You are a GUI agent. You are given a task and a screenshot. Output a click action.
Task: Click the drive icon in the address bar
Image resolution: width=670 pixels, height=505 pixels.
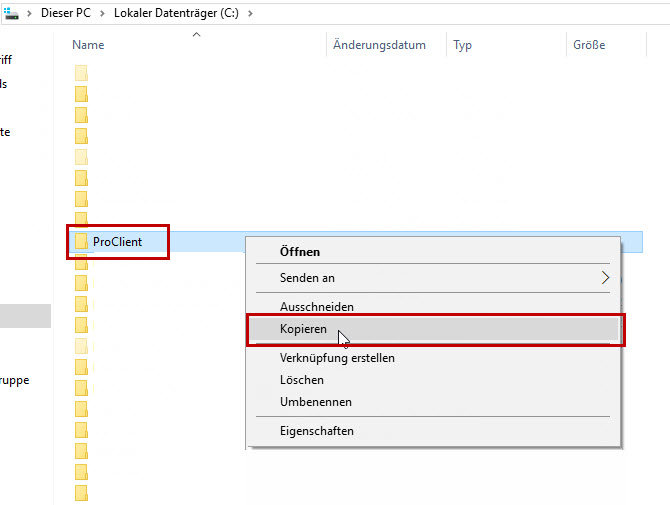(x=11, y=13)
